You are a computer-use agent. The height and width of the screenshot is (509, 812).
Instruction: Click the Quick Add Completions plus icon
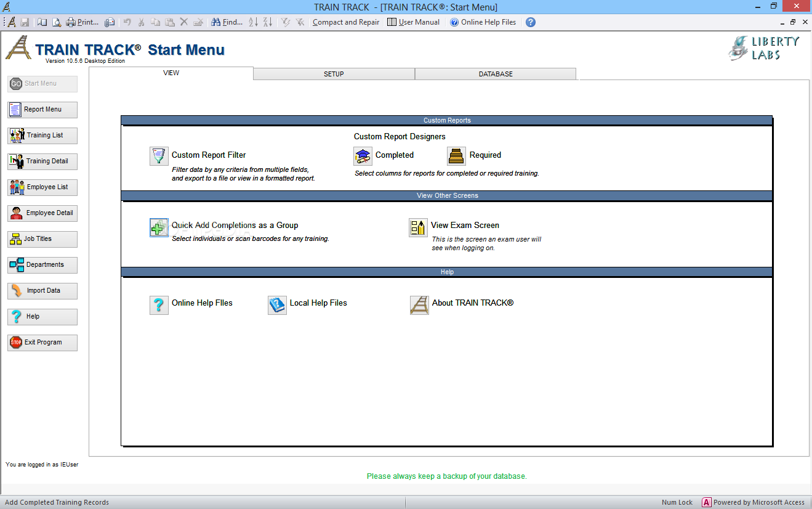click(159, 227)
